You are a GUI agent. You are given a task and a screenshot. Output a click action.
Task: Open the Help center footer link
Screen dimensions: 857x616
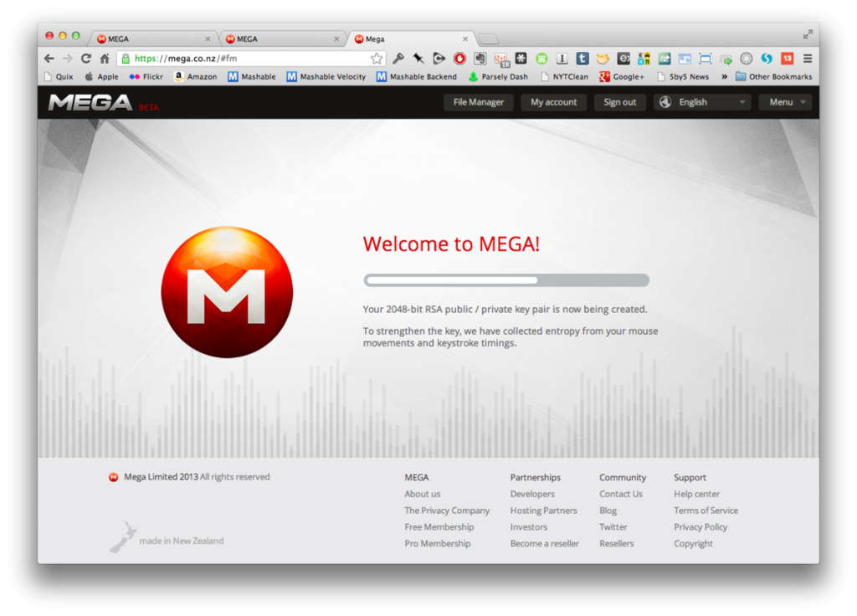(696, 494)
